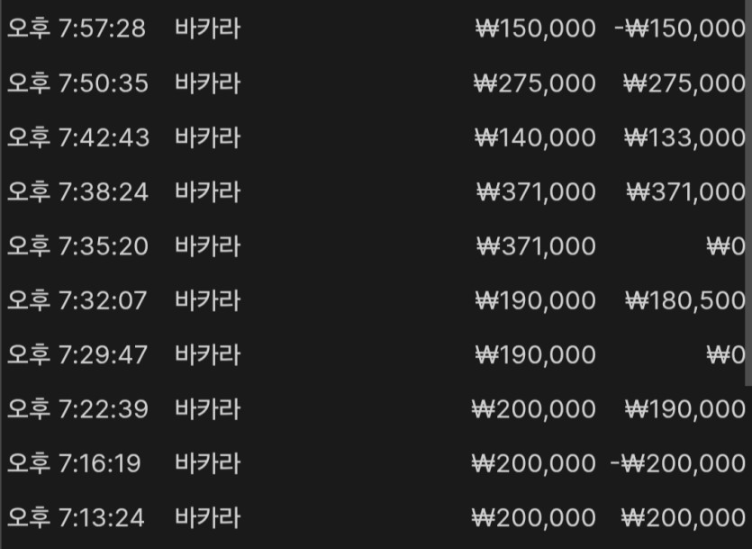Click the 바카라 label at 오후 7:35:20

pos(207,246)
